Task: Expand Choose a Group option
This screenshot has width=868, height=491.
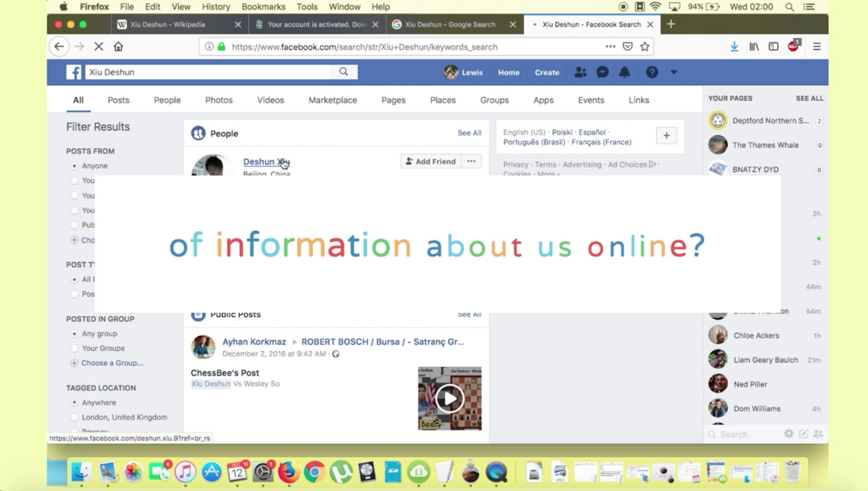Action: point(106,363)
